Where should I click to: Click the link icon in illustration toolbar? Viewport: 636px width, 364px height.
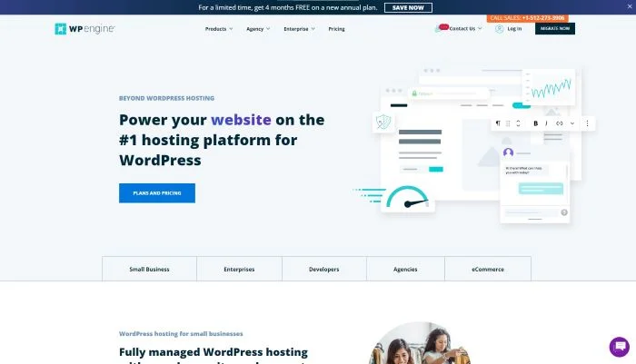coord(560,123)
